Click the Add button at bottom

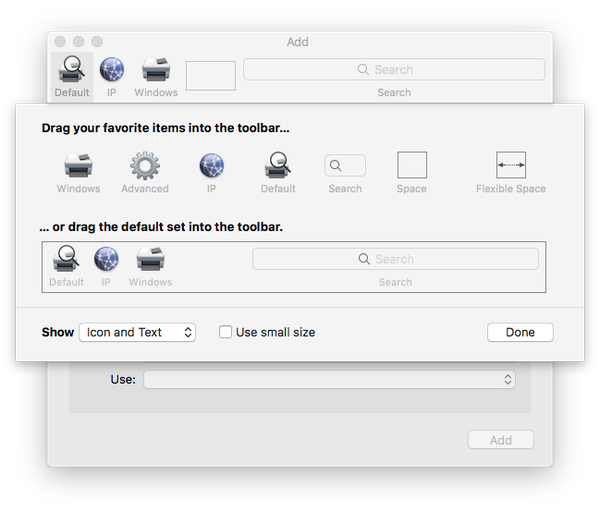pos(501,440)
